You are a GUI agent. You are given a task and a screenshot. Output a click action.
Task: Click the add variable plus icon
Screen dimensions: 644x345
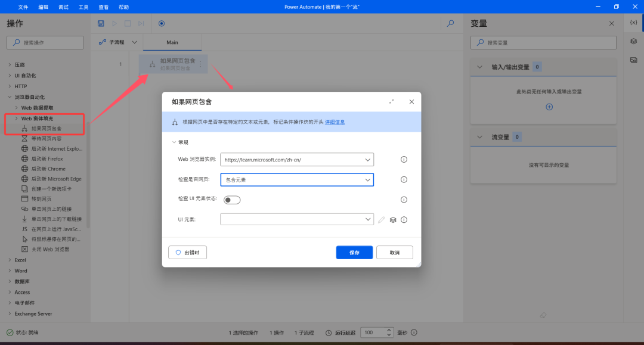[549, 107]
